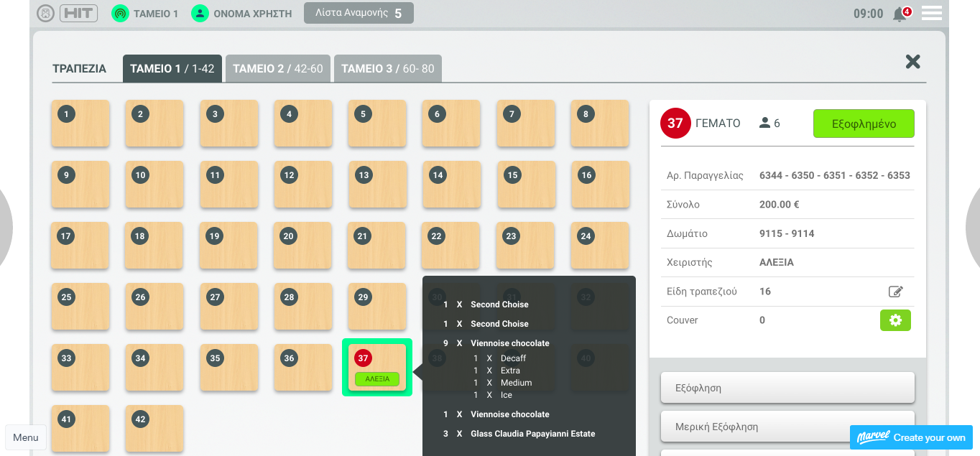The height and width of the screenshot is (456, 980).
Task: Select table 37 with ΑΛΕΞΙΑ label
Action: [x=377, y=367]
